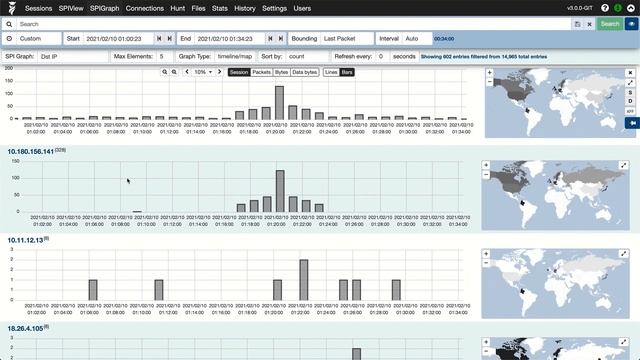Viewport: 640px width, 360px height.
Task: Move End time to previous boundary
Action: [270, 39]
